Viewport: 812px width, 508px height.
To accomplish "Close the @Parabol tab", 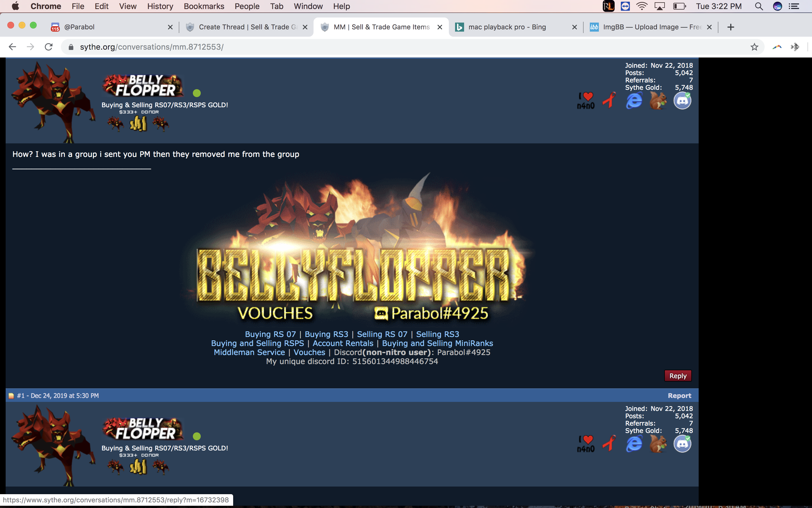I will click(x=170, y=27).
